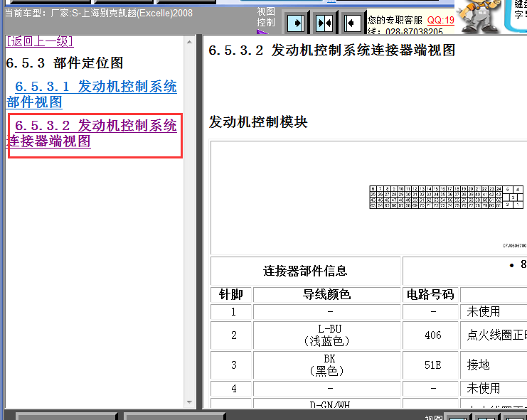Click the expand-right view control icon

pos(297,23)
